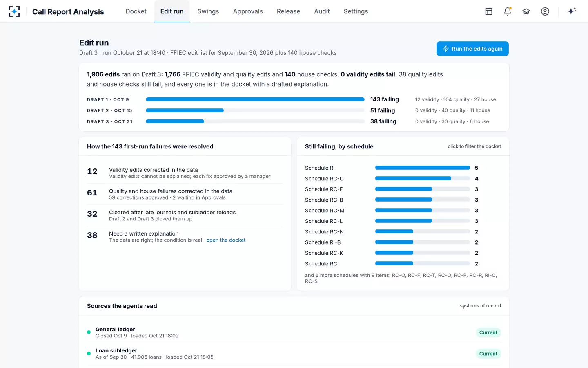Filter docket by Schedule RC-L
588x368 pixels.
403,221
